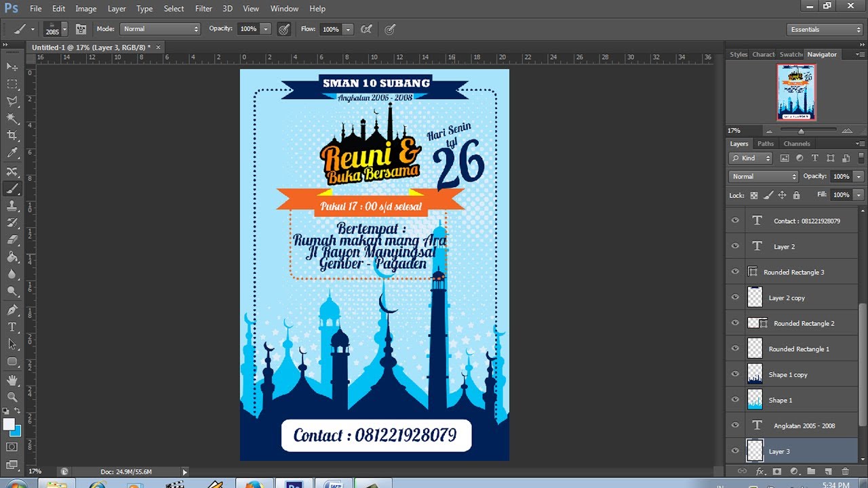868x488 pixels.
Task: Click the Navigator preview thumbnail
Action: [796, 92]
